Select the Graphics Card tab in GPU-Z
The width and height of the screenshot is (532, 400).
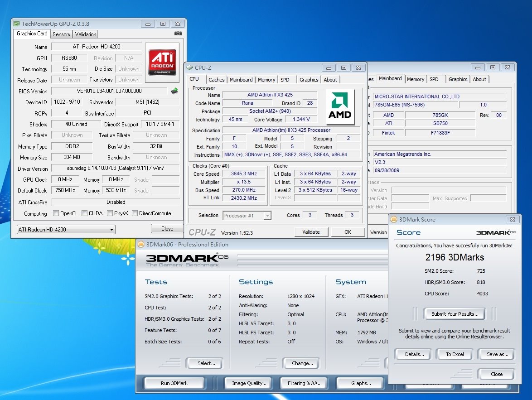pos(32,34)
